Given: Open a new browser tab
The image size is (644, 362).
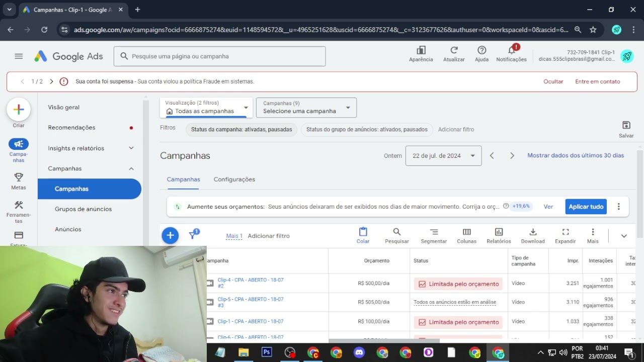Looking at the screenshot, I should (137, 10).
